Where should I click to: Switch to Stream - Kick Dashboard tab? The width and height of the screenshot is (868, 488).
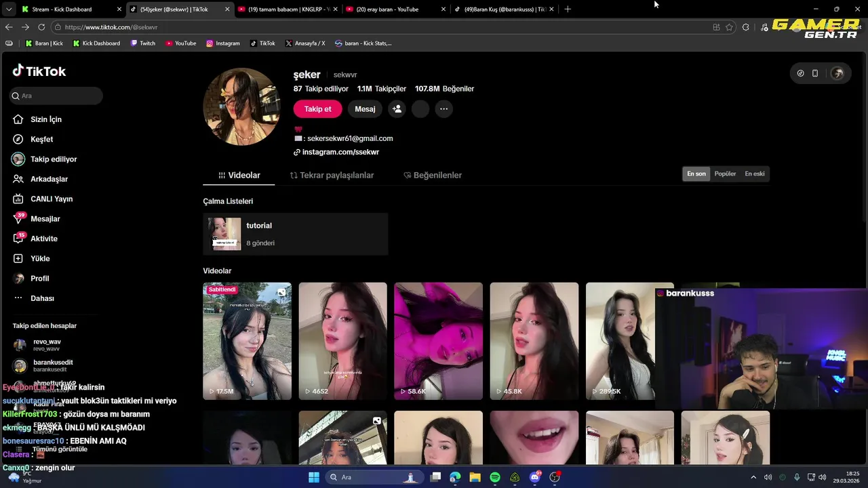click(71, 9)
